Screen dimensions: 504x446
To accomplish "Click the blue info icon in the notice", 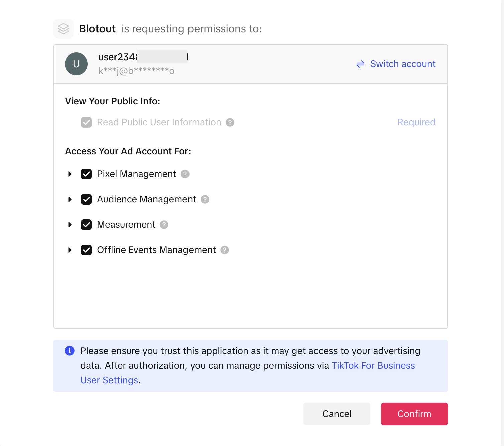I will pyautogui.click(x=70, y=351).
